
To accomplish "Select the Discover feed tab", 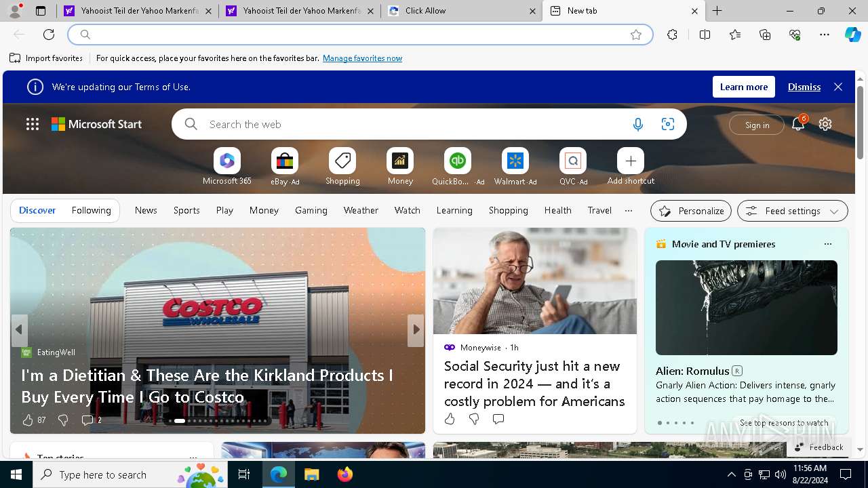I will tap(37, 210).
